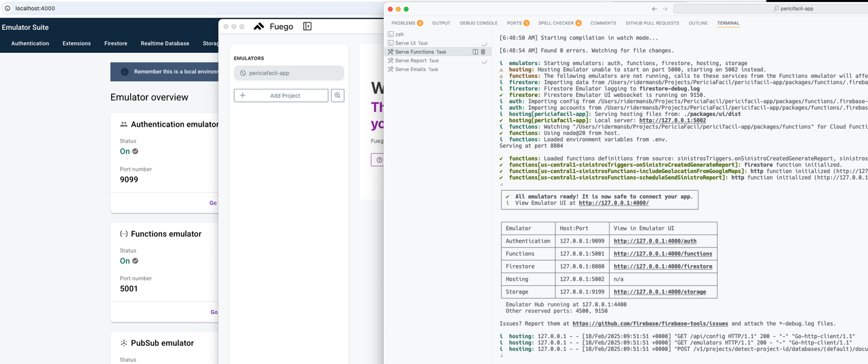Open the Realtime Database tab
The height and width of the screenshot is (364, 868).
click(x=165, y=43)
